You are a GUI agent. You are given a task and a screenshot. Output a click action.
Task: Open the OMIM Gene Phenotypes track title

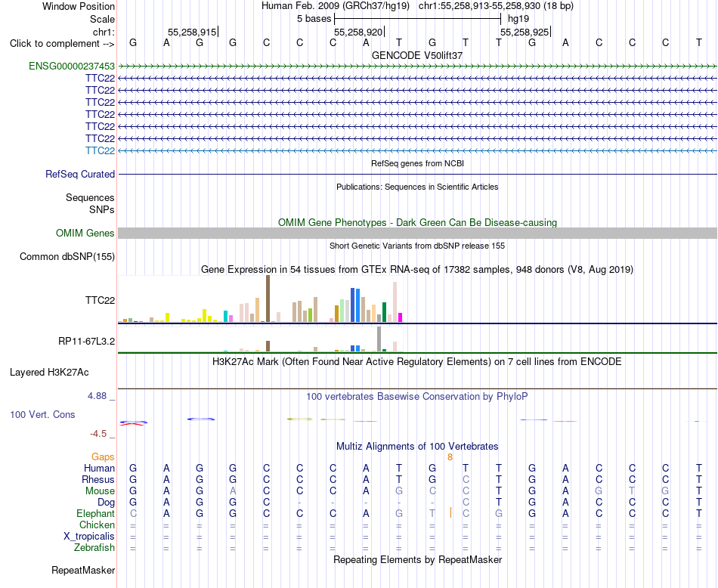pyautogui.click(x=417, y=222)
